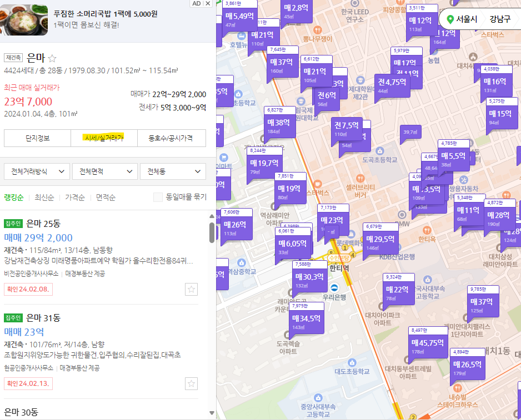Image resolution: width=521 pixels, height=420 pixels.
Task: Click 한티옥 restaurant icon on map
Action: tap(427, 230)
